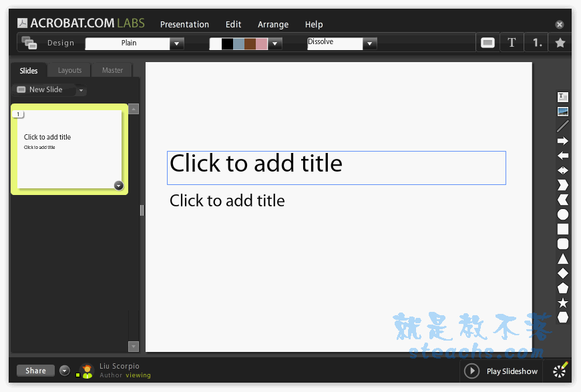Select slide 1 thumbnail
This screenshot has width=581, height=392.
pos(69,149)
